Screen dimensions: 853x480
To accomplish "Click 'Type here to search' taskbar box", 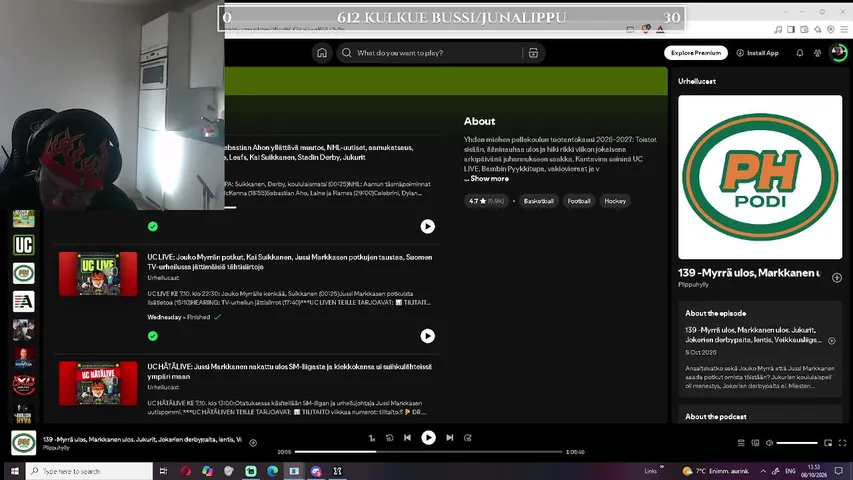I will tap(89, 471).
